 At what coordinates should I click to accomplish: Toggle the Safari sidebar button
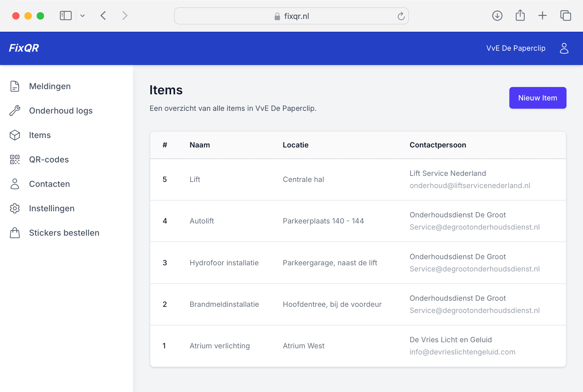point(66,16)
